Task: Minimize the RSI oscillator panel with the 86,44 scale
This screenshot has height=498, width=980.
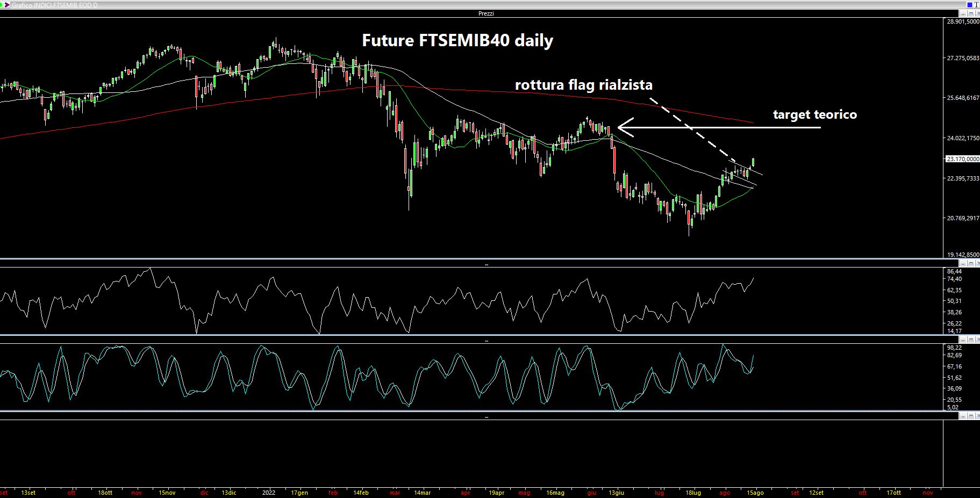Action: pyautogui.click(x=964, y=263)
